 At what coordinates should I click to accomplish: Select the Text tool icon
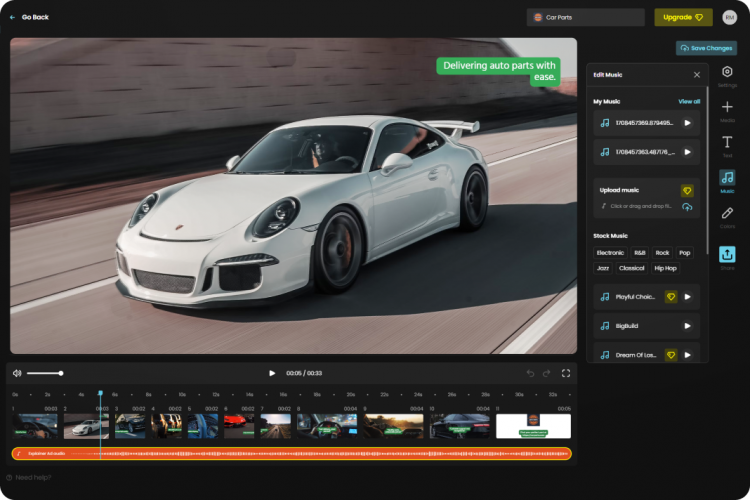point(727,142)
